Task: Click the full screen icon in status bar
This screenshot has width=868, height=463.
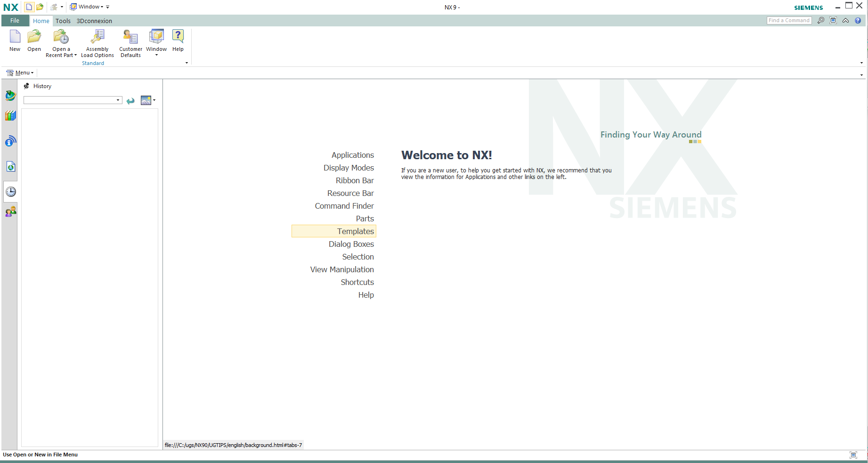Action: 853,455
